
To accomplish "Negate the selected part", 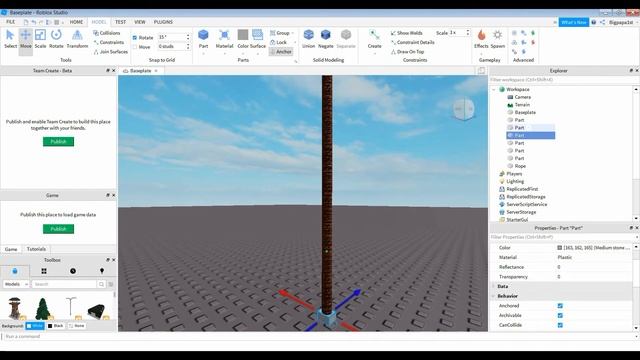I will [326, 39].
